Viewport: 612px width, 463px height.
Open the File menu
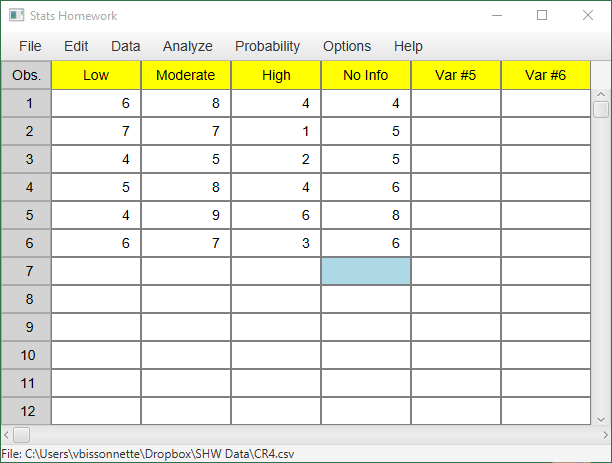[30, 46]
